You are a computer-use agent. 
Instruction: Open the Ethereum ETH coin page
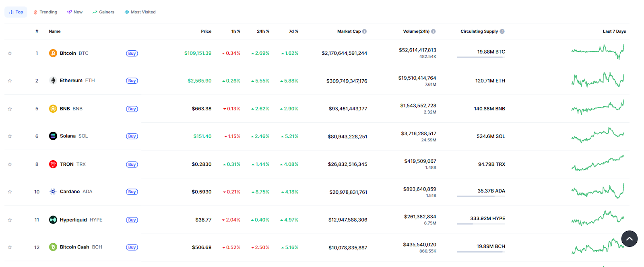pos(77,81)
